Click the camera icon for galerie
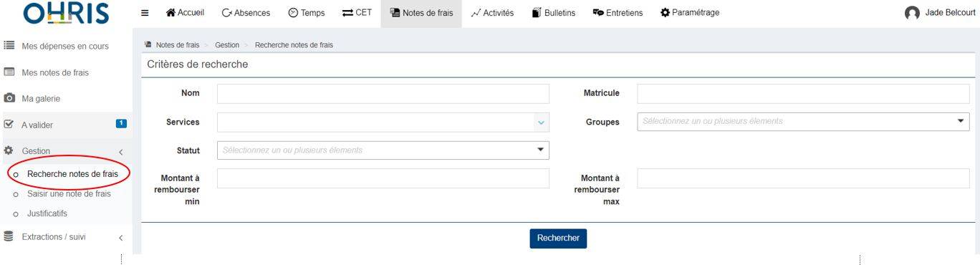The image size is (980, 265). (9, 98)
